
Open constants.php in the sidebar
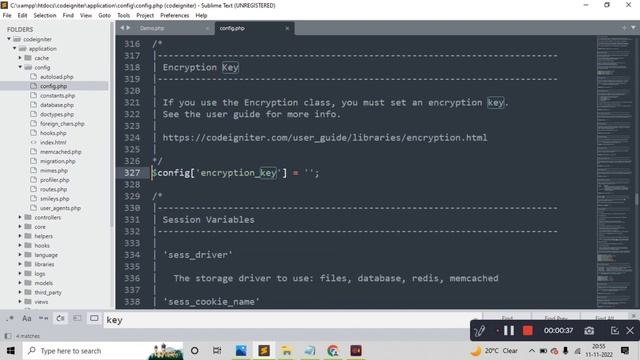coord(57,96)
